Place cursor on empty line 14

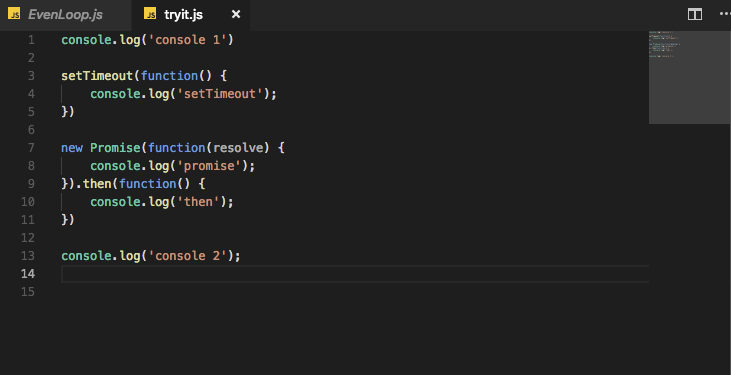[x=355, y=274]
